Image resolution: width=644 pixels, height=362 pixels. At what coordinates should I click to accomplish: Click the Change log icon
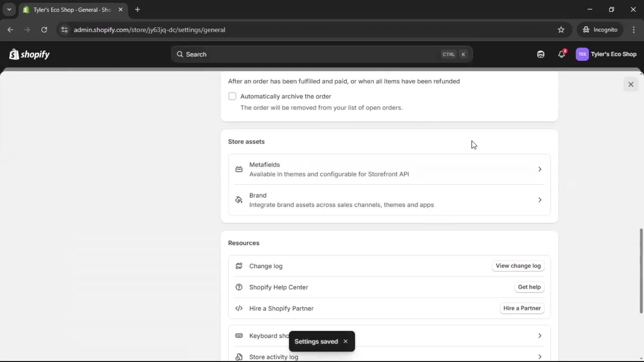coord(239,266)
